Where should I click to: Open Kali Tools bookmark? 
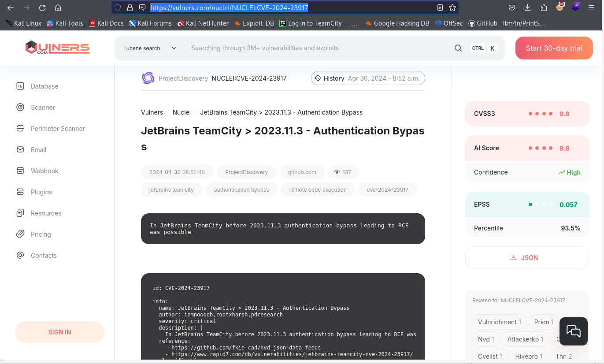pos(65,23)
